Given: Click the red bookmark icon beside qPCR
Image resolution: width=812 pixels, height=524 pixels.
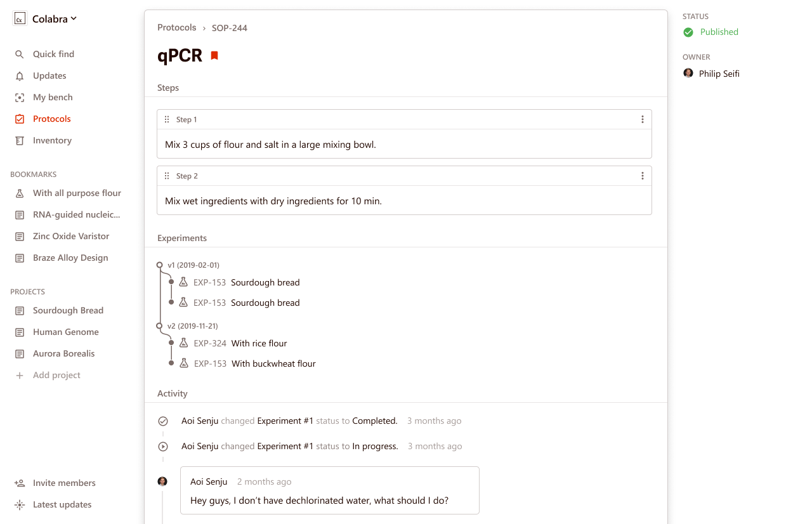Looking at the screenshot, I should pos(214,56).
